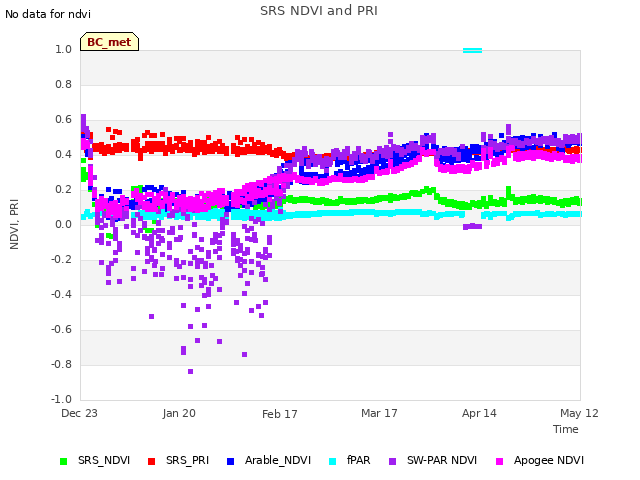Click the Apr 14 x-axis tick label
640x480 pixels.
pos(479,413)
